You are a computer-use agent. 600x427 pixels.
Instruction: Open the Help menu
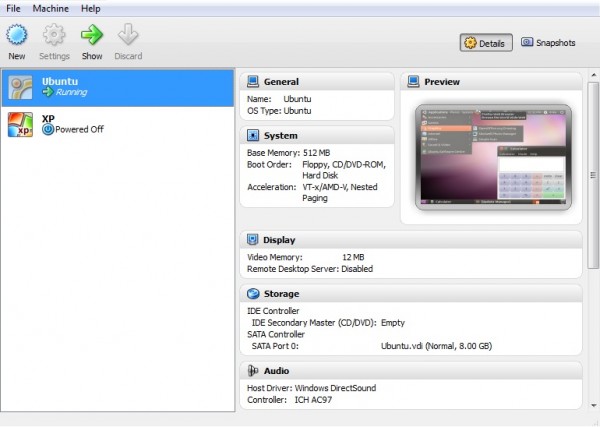click(x=91, y=8)
